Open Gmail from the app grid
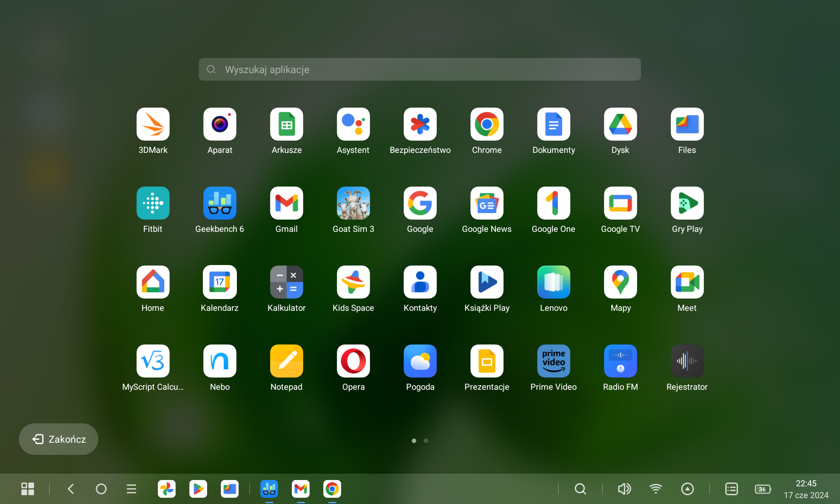This screenshot has height=504, width=840. click(286, 203)
